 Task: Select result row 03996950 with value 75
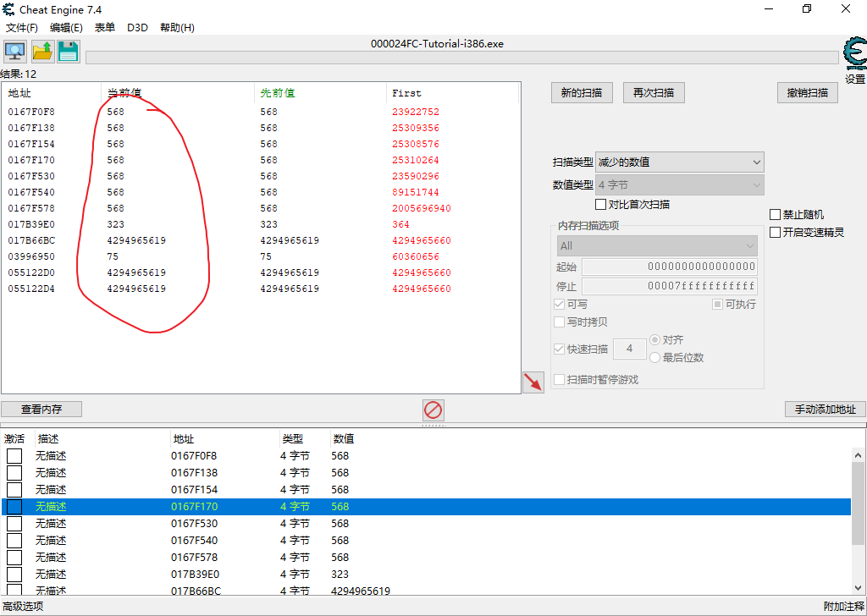[261, 256]
